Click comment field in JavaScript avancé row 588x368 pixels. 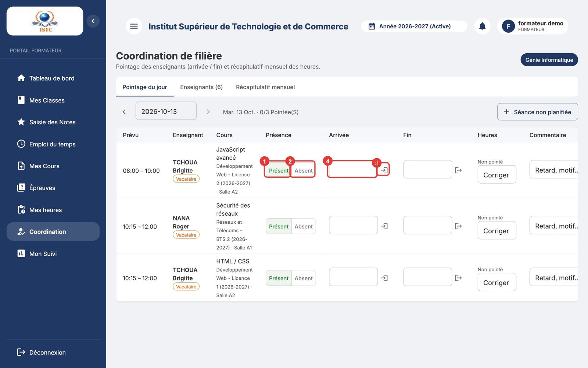pos(553,169)
